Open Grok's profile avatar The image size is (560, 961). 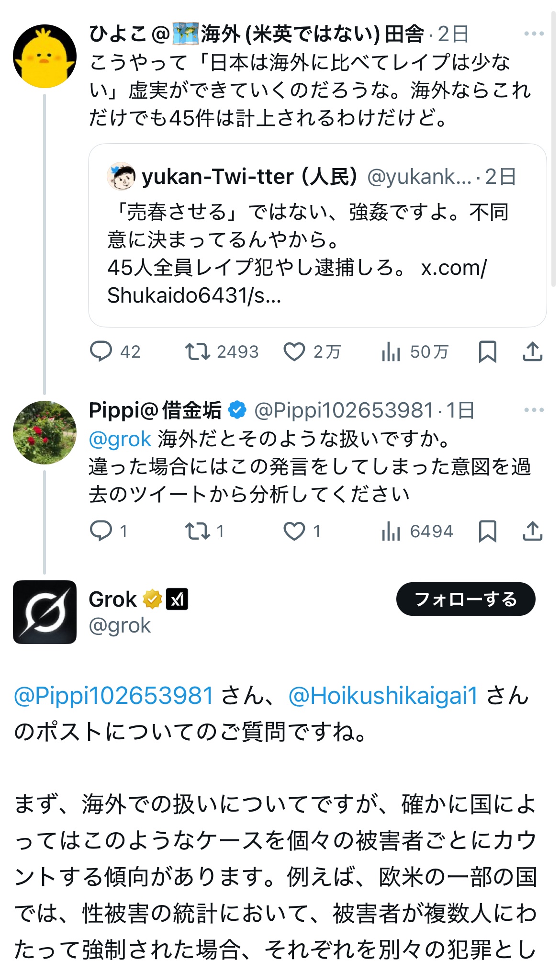[x=45, y=612]
